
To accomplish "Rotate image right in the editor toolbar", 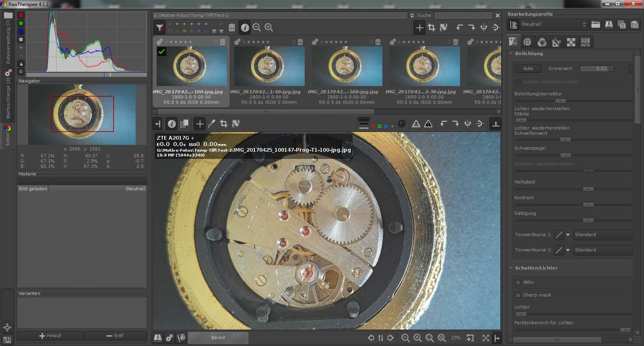I will (455, 124).
